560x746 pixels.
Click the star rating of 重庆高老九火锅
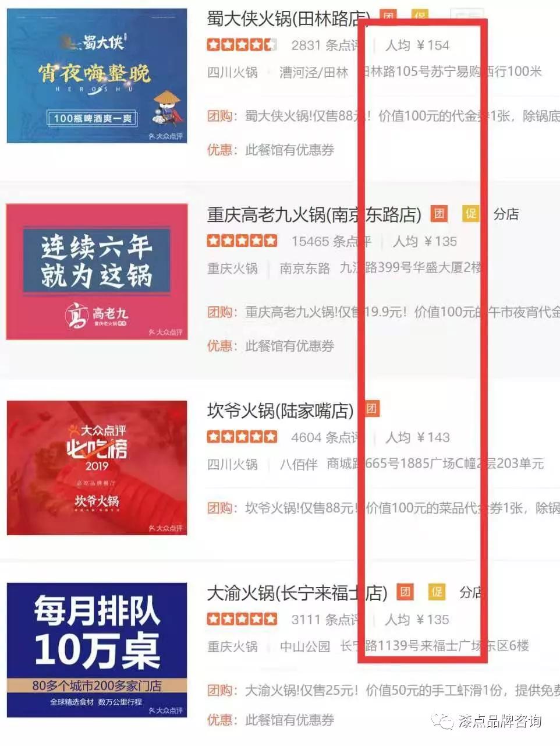pos(242,241)
